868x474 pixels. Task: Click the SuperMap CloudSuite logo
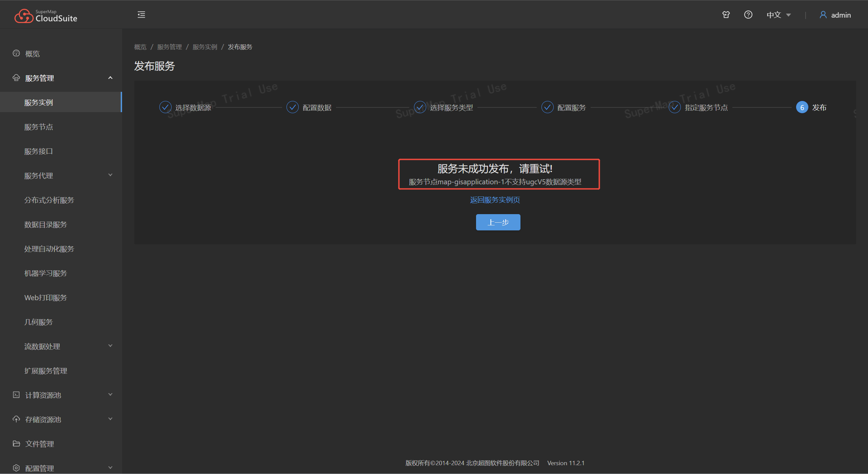click(x=46, y=16)
